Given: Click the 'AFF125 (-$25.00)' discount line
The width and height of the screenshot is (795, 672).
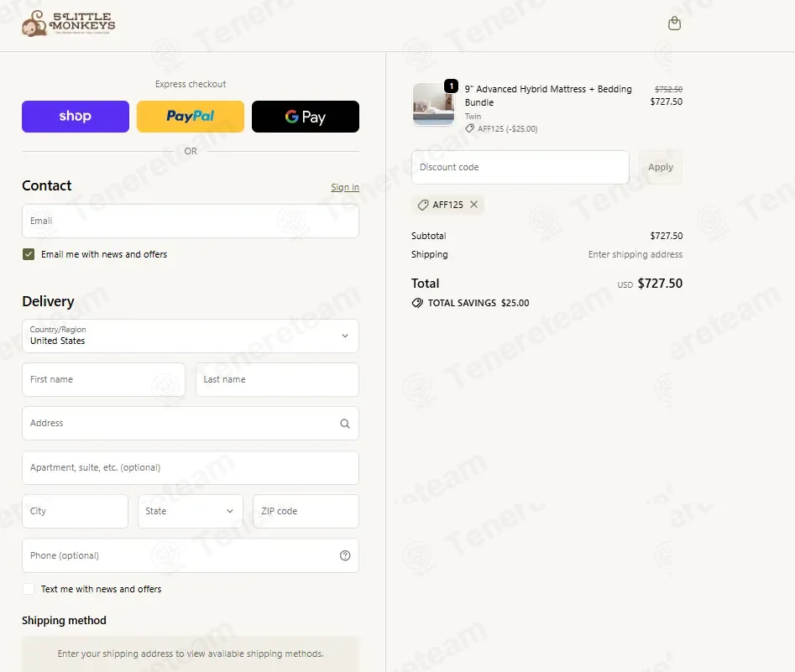Looking at the screenshot, I should (501, 128).
